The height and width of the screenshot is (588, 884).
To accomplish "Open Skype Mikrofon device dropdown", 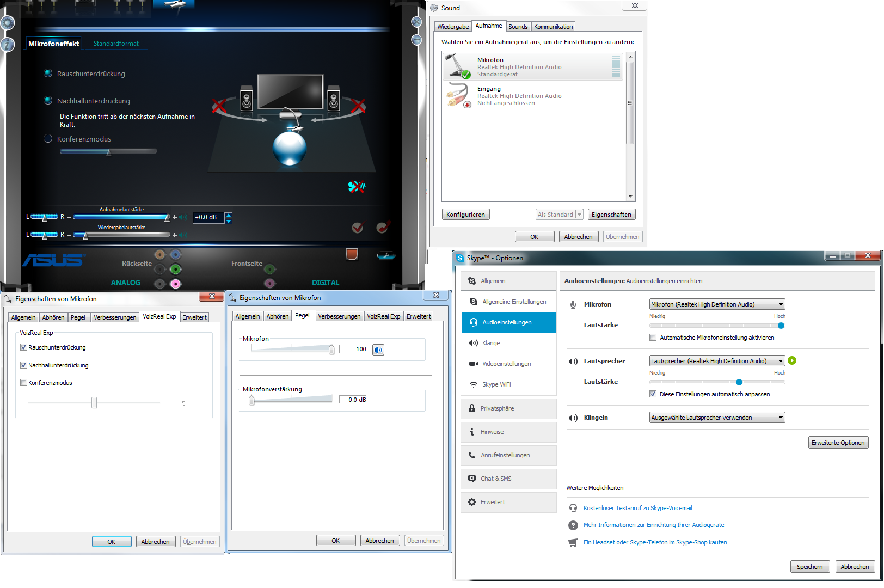I will 717,304.
